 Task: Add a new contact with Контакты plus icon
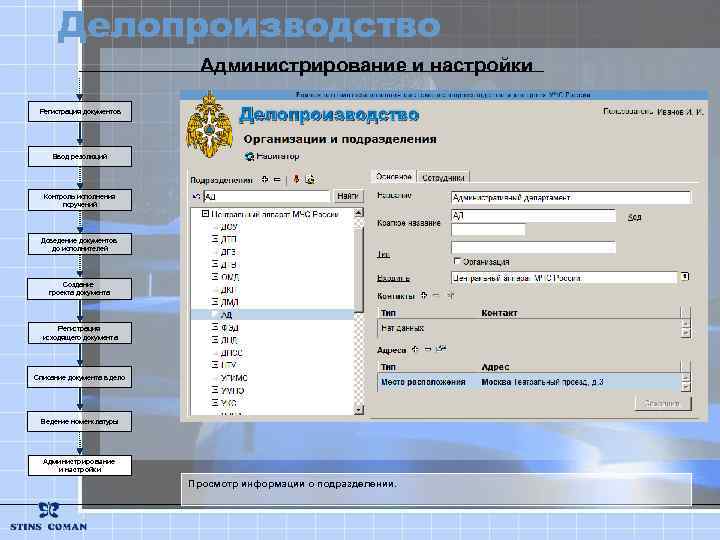click(424, 296)
